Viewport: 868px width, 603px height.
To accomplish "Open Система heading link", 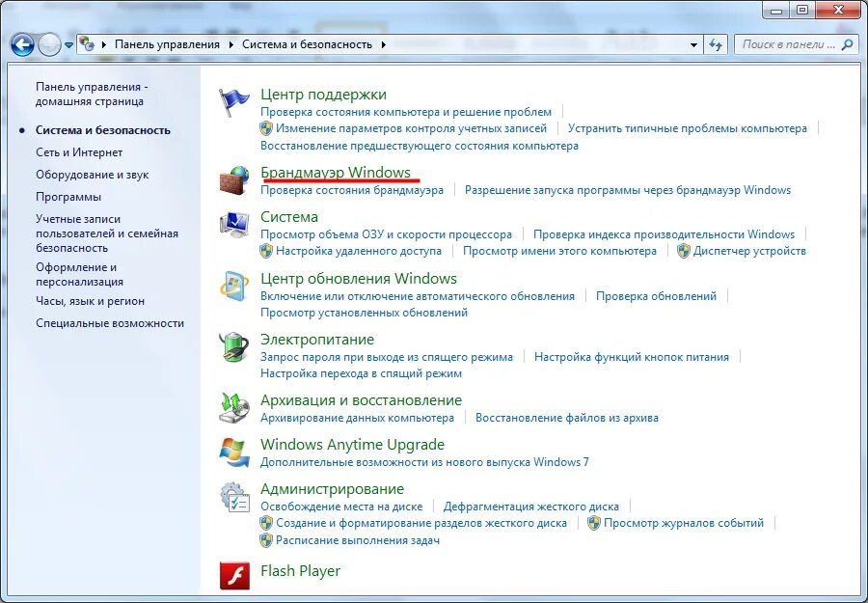I will (x=289, y=216).
